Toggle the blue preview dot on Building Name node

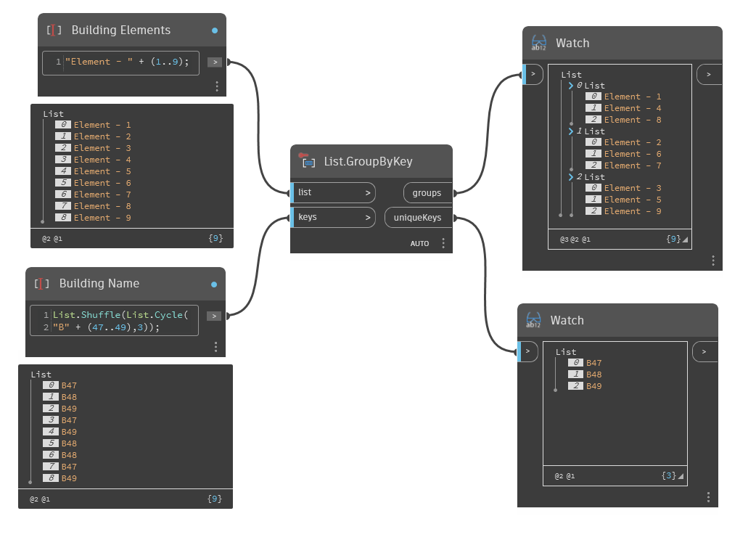point(214,285)
